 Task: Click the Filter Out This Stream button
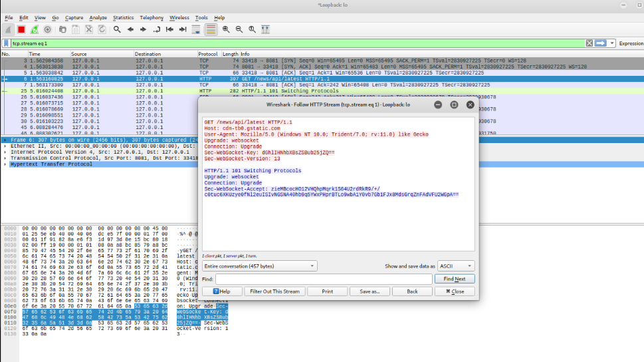click(x=274, y=291)
